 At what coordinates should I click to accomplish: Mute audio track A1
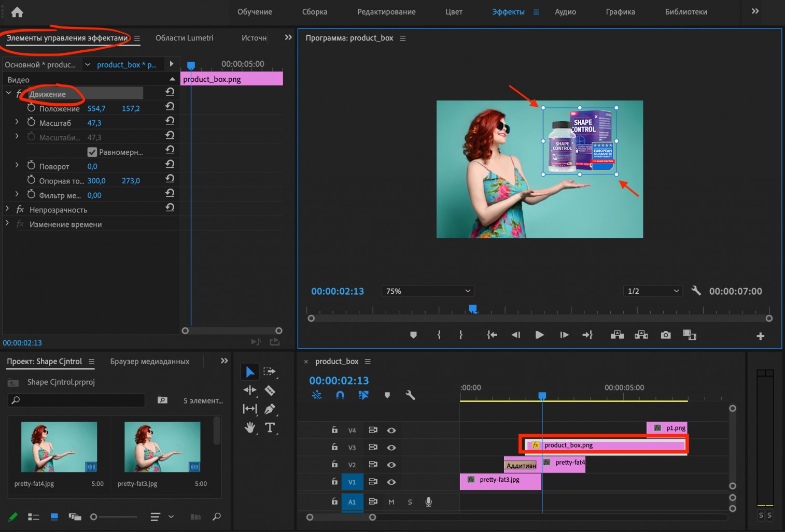coord(391,501)
